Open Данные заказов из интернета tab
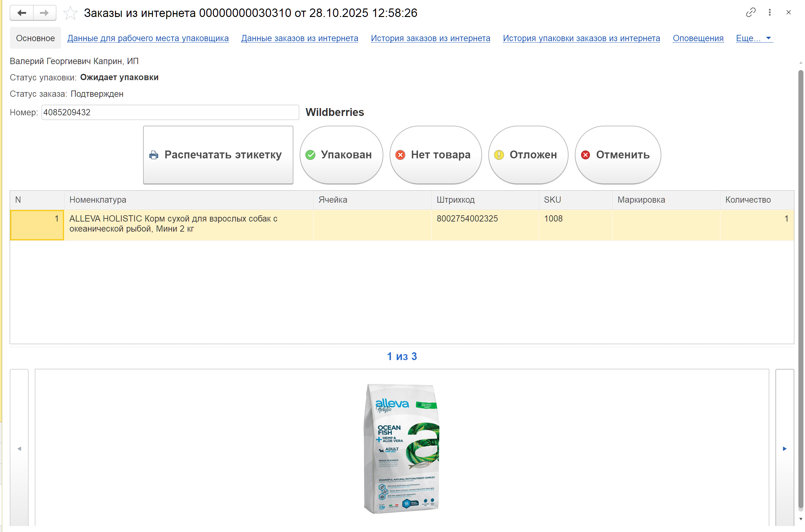 (299, 38)
